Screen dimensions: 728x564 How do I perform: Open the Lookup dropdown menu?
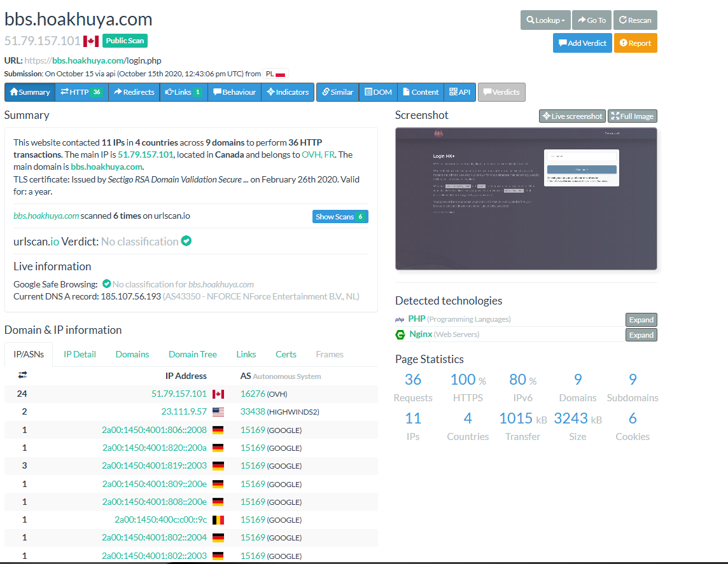coord(545,20)
